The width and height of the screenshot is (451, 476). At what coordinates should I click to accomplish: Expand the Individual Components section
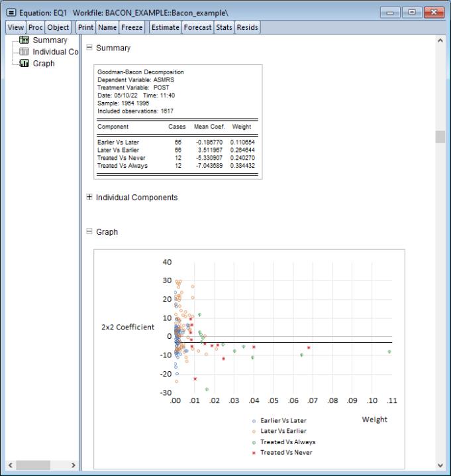point(89,198)
